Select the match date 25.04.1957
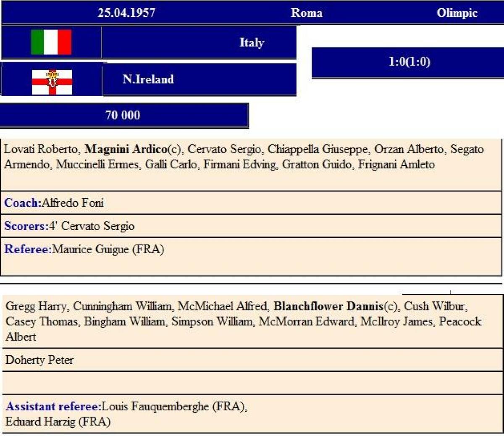Viewport: 504px width, 436px height. click(x=126, y=13)
